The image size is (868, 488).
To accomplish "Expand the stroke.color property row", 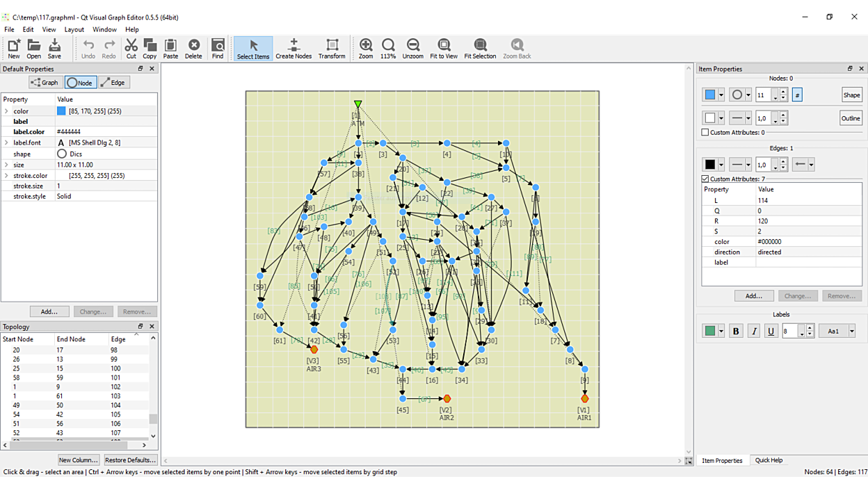I will pos(6,176).
